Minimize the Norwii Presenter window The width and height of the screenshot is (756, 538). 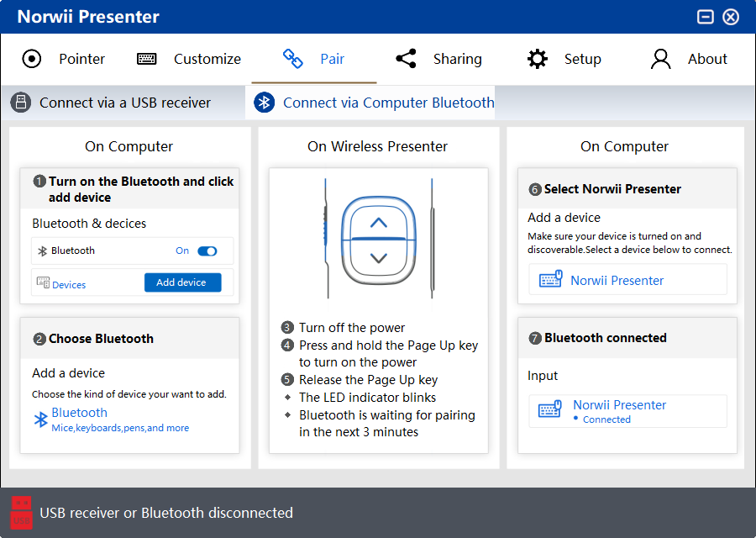[x=705, y=17]
